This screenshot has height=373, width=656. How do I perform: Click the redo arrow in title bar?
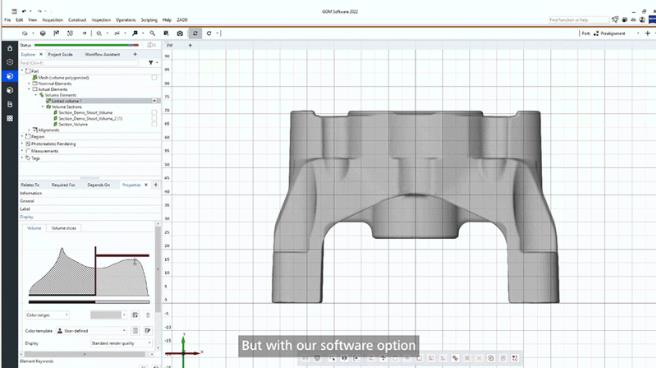coord(40,11)
